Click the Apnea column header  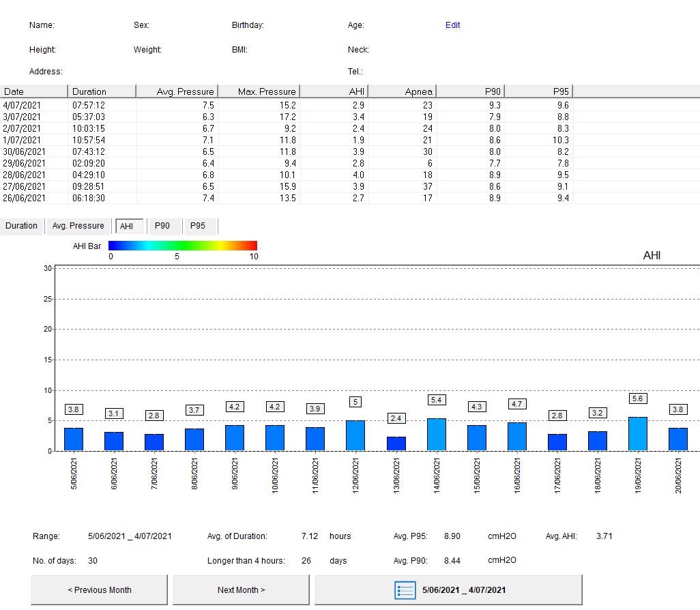[x=403, y=91]
